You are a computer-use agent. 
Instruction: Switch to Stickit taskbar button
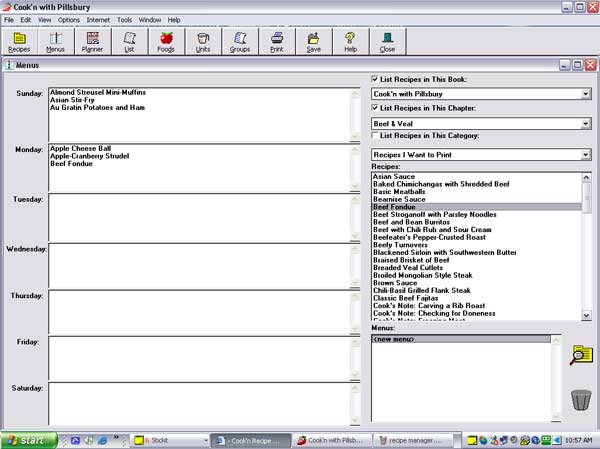tap(170, 441)
